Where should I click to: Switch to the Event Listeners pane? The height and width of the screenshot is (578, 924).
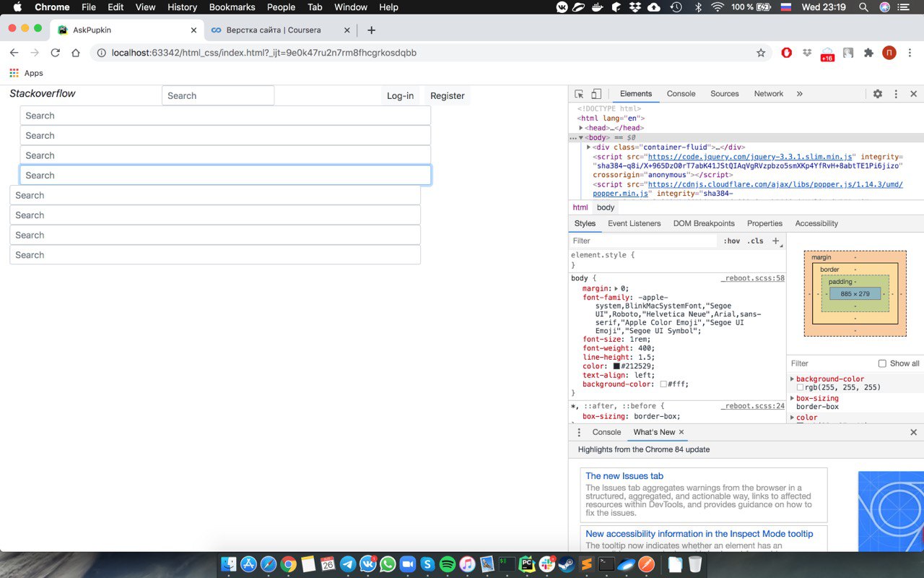tap(634, 223)
